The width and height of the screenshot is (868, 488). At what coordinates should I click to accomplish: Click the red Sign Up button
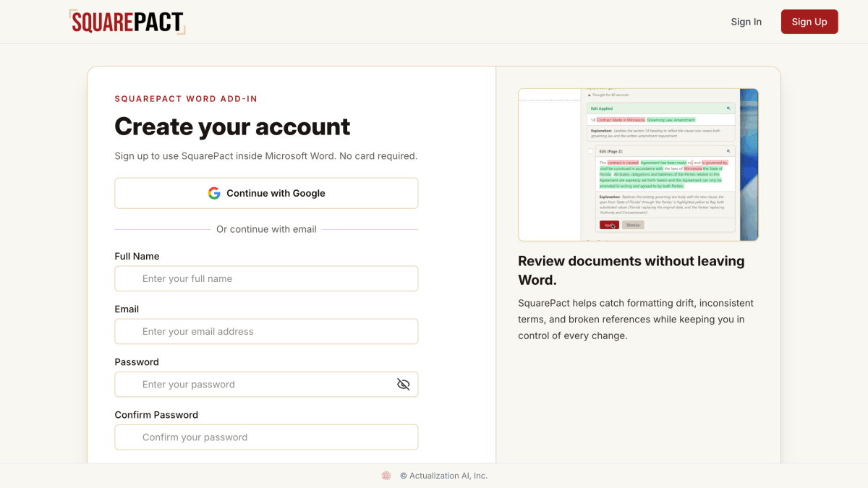click(x=809, y=22)
